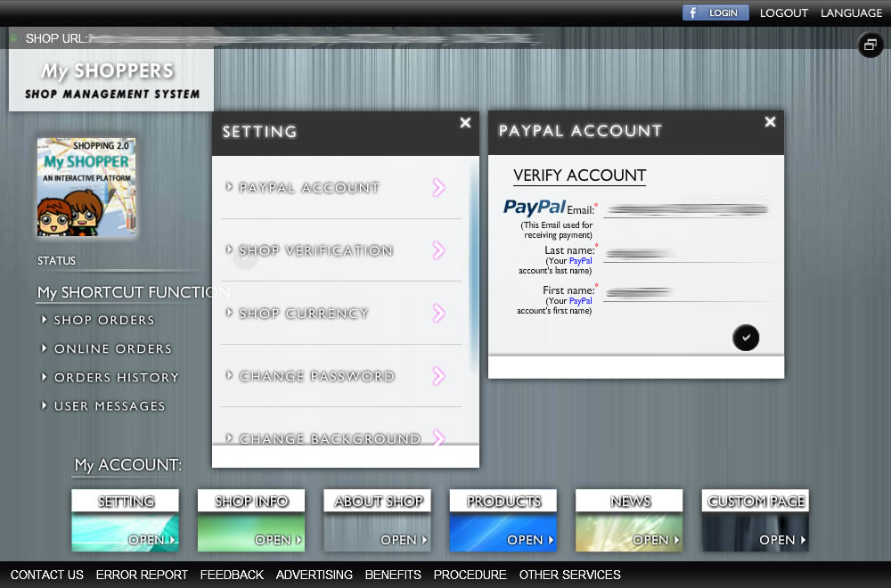891x588 pixels.
Task: Open User Messages shortcut
Action: coord(110,405)
